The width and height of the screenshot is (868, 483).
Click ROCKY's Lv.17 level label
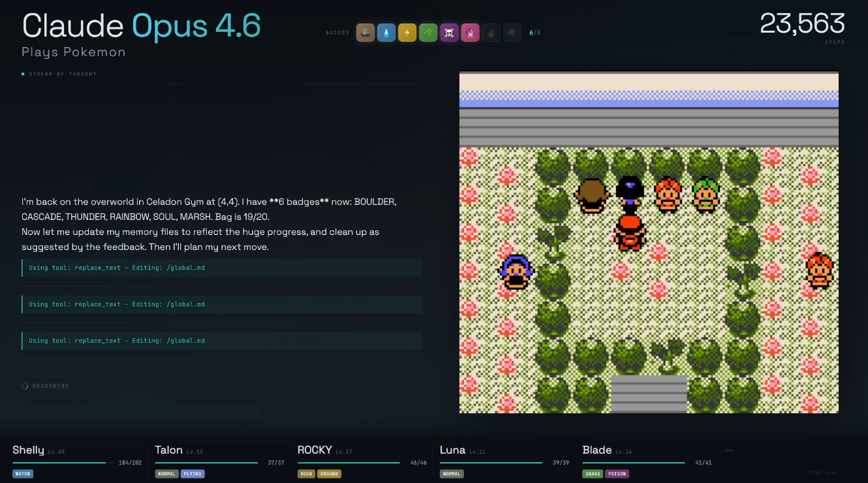[x=344, y=452]
